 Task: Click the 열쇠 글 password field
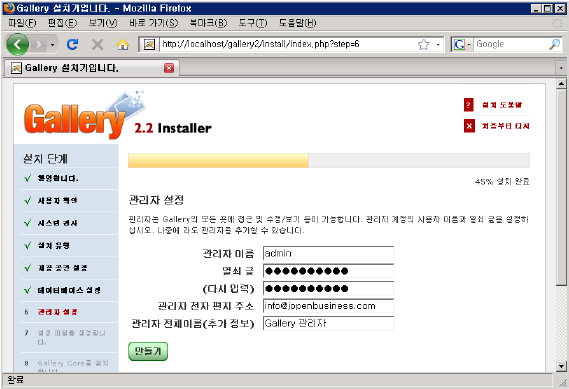(328, 270)
